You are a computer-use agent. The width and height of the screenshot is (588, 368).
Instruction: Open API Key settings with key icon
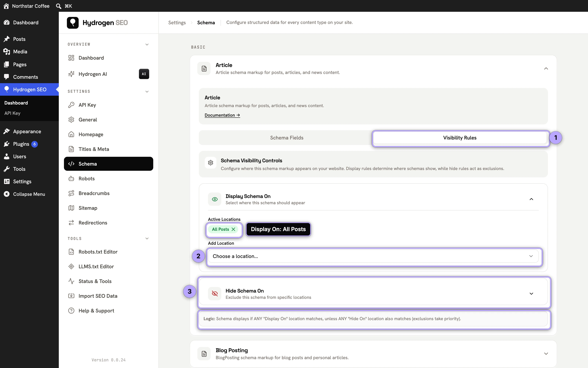pyautogui.click(x=109, y=105)
